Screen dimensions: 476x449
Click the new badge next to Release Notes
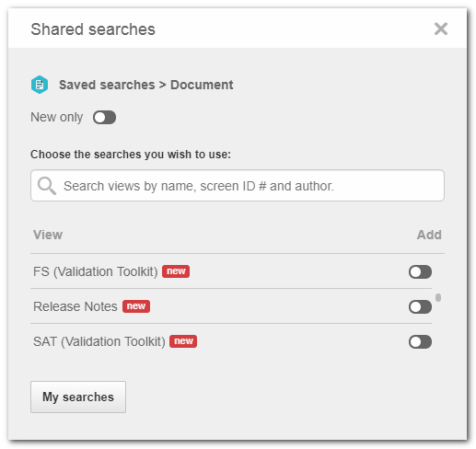tap(136, 306)
